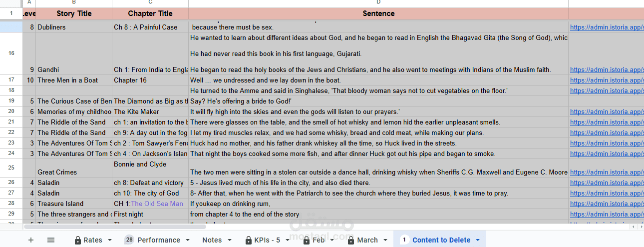Open the link in the Three Men in a Boat row
The height and width of the screenshot is (247, 644).
click(x=607, y=80)
